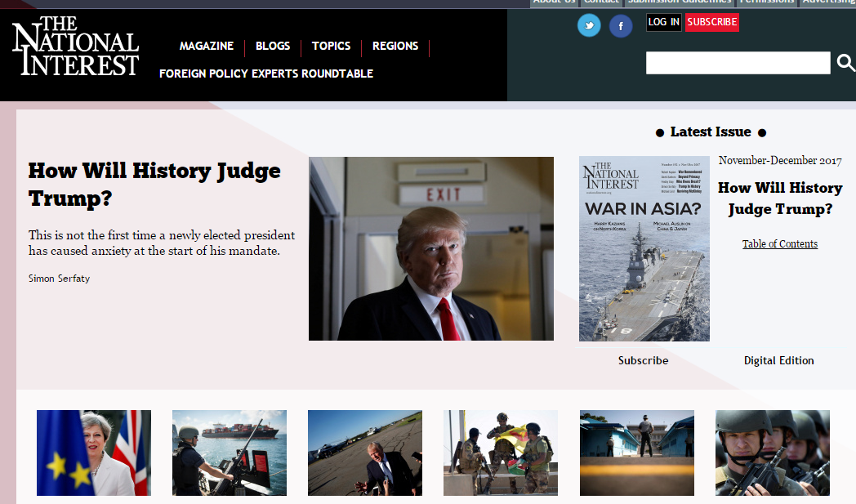Open the Table of Contents link
The height and width of the screenshot is (504, 856).
pos(779,244)
